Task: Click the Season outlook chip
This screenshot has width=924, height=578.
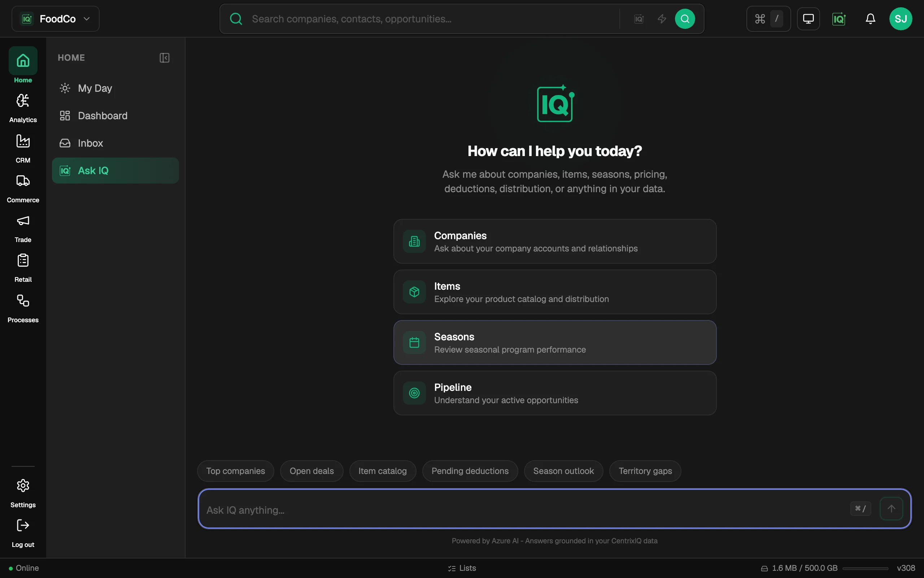Action: click(x=563, y=471)
